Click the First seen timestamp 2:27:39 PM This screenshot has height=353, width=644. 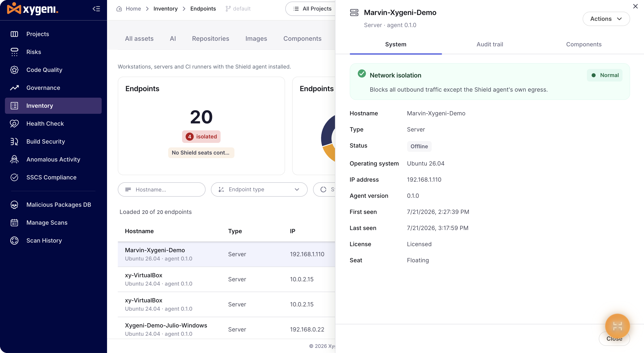[438, 212]
